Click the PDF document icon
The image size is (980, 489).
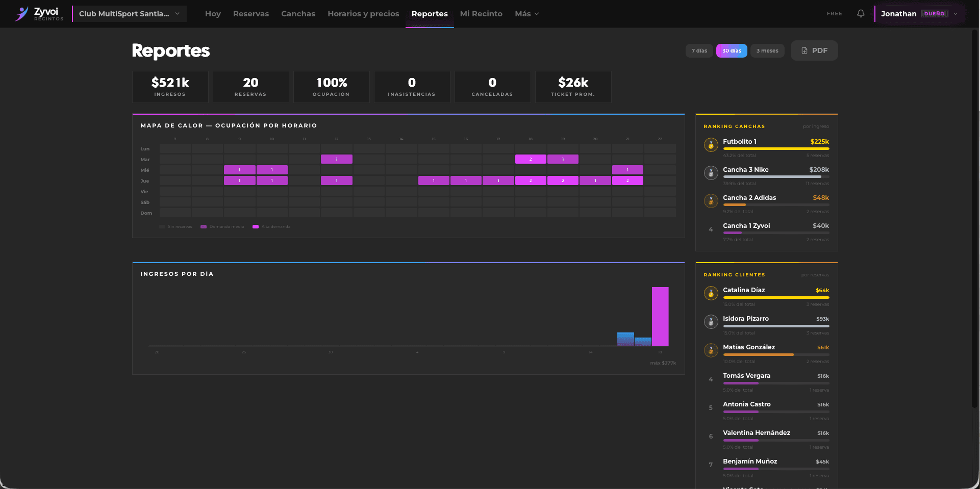[805, 50]
